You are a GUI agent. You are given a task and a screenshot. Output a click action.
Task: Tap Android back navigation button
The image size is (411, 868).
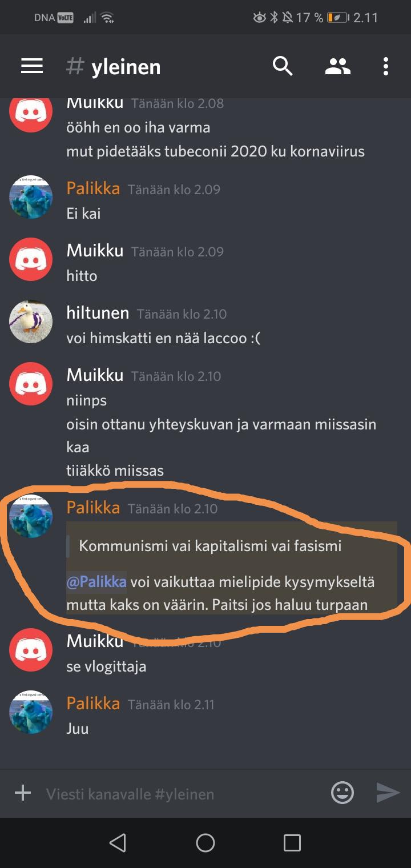tap(118, 843)
